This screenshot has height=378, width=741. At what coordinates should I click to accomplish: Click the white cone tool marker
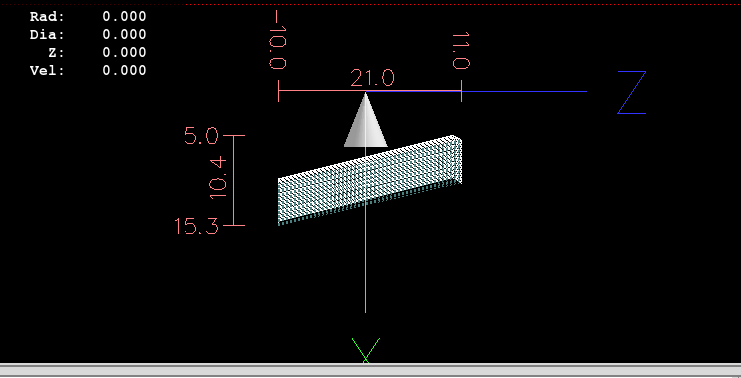pyautogui.click(x=365, y=120)
